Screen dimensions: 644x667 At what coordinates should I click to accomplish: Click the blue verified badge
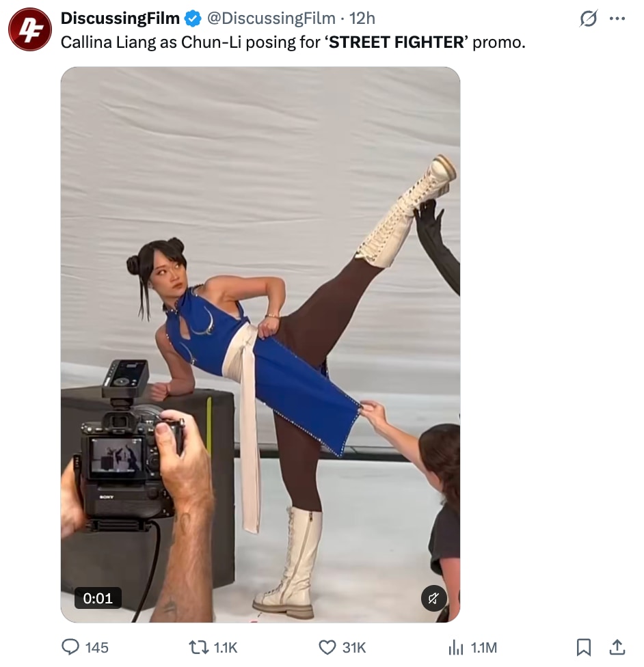pyautogui.click(x=193, y=18)
